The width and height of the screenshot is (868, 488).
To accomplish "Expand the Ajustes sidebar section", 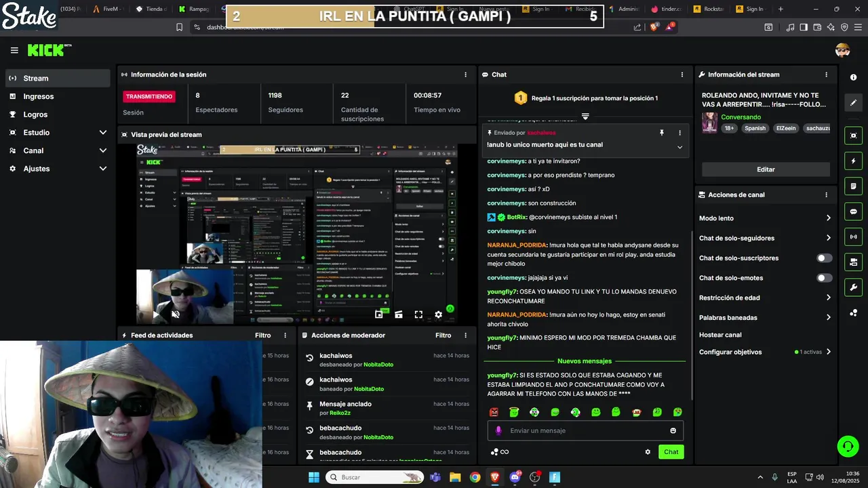I will tap(58, 168).
